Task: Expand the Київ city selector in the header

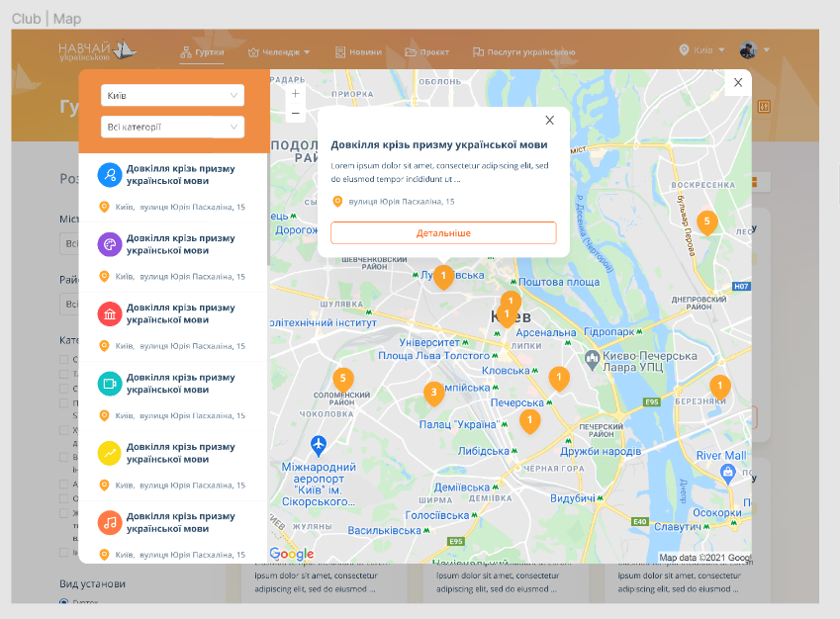Action: click(x=701, y=49)
